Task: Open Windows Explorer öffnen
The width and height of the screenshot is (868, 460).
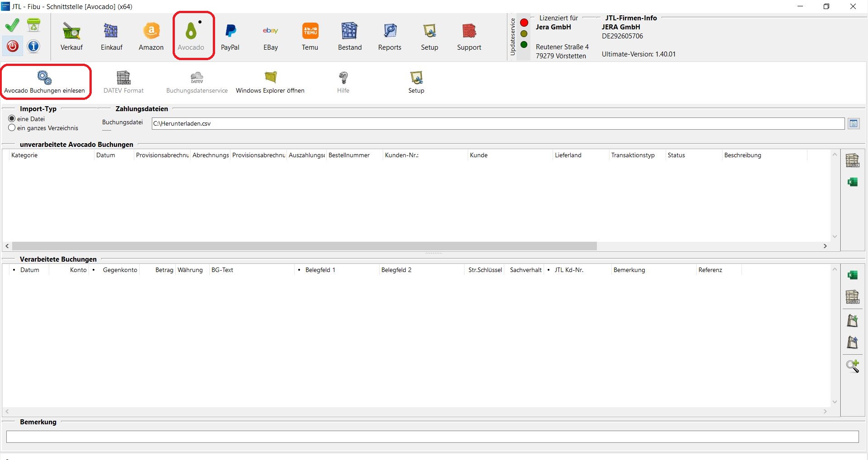Action: (x=270, y=82)
